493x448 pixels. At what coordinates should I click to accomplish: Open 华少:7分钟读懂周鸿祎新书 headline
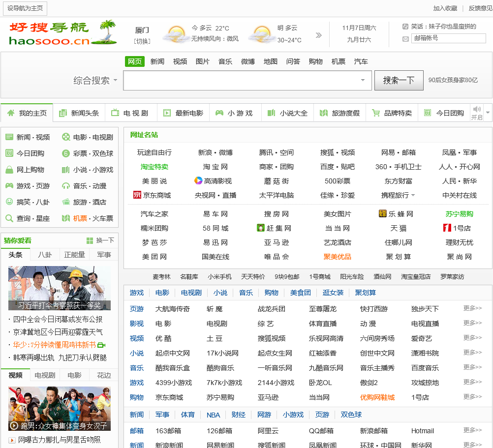(x=55, y=345)
